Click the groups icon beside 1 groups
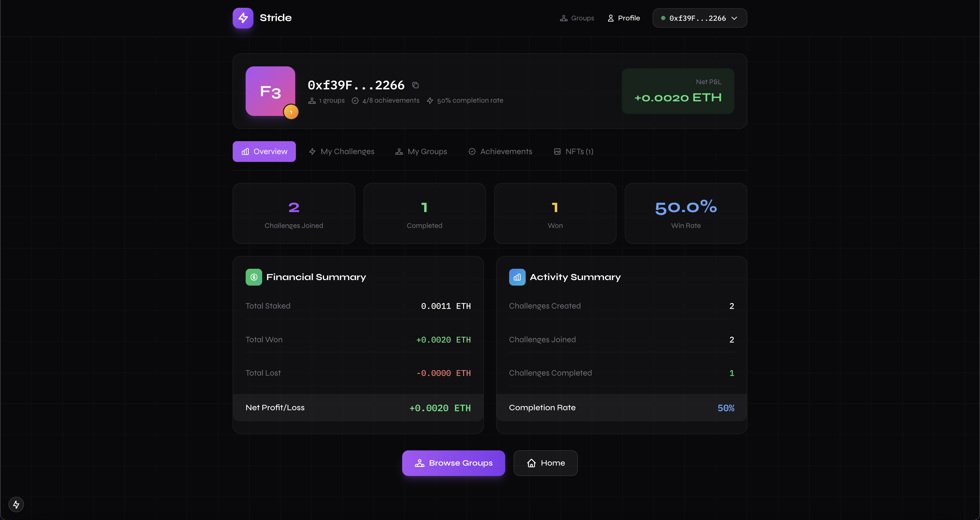The image size is (980, 520). [312, 101]
